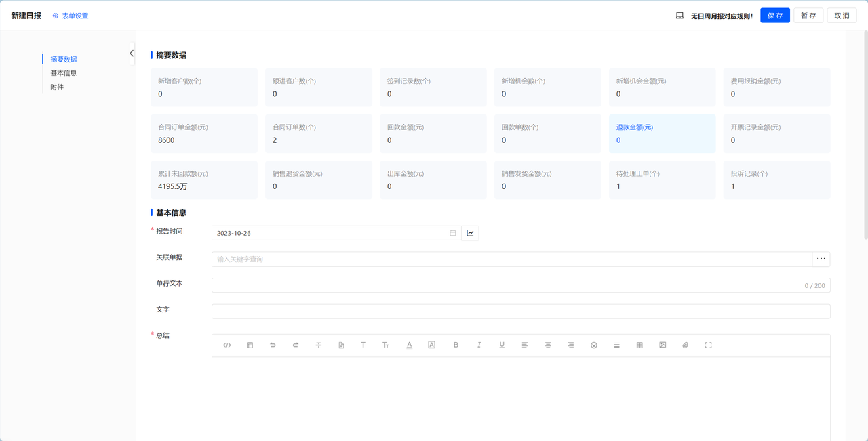
Task: Open the 回款金额(元) summary card
Action: tap(433, 133)
